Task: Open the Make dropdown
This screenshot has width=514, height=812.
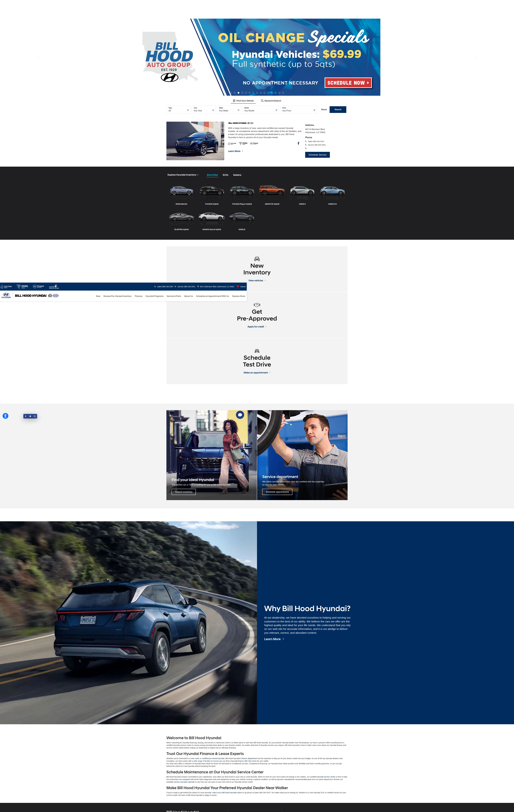Action: (x=229, y=110)
